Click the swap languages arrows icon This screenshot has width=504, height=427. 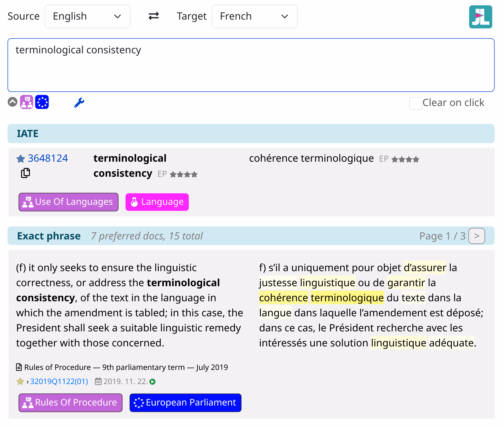pos(154,16)
